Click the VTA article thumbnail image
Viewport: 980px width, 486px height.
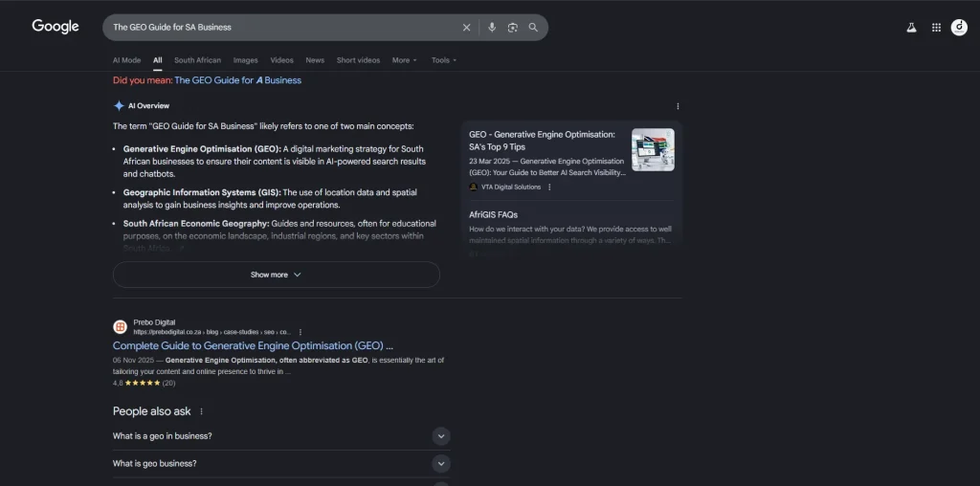point(653,150)
